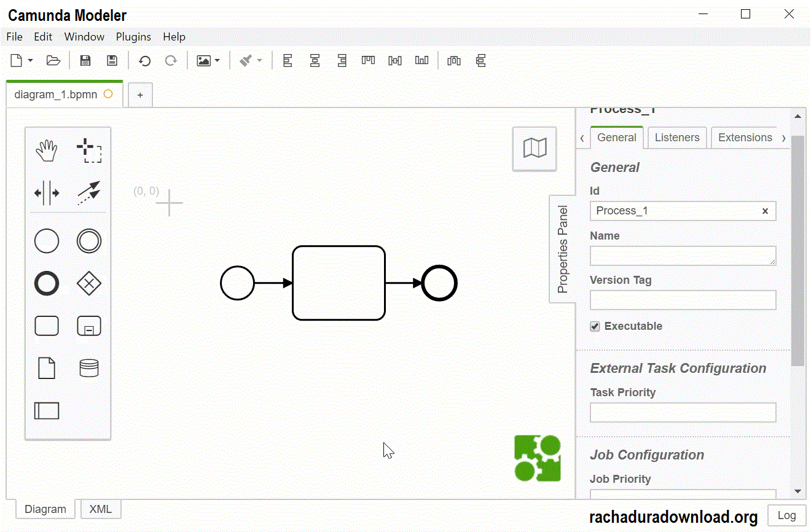The image size is (811, 532).
Task: Select expanded subprocess from palette
Action: point(89,326)
